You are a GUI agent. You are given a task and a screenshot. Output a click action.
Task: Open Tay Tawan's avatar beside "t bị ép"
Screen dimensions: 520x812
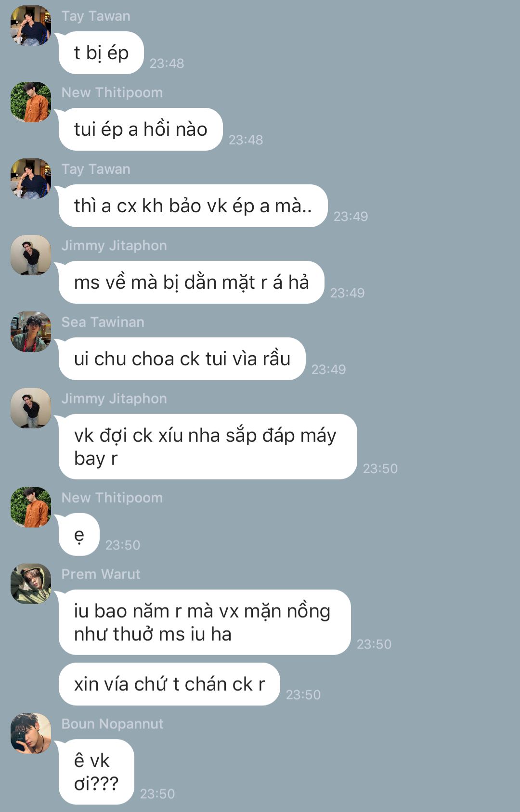31,26
